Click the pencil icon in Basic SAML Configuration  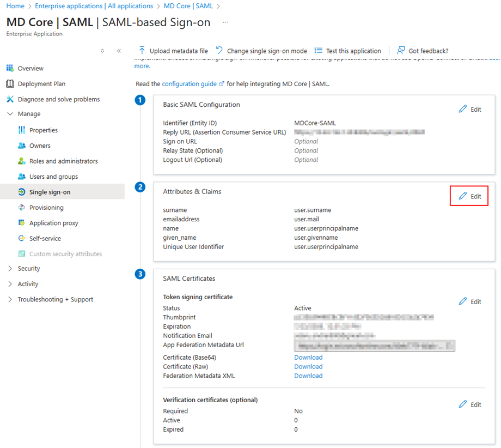[x=463, y=109]
